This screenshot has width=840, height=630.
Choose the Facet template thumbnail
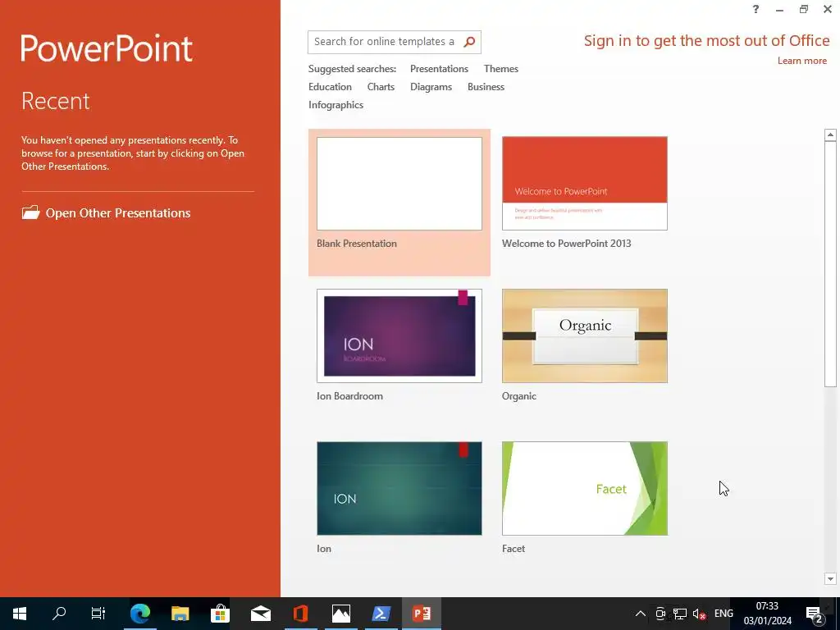point(584,488)
